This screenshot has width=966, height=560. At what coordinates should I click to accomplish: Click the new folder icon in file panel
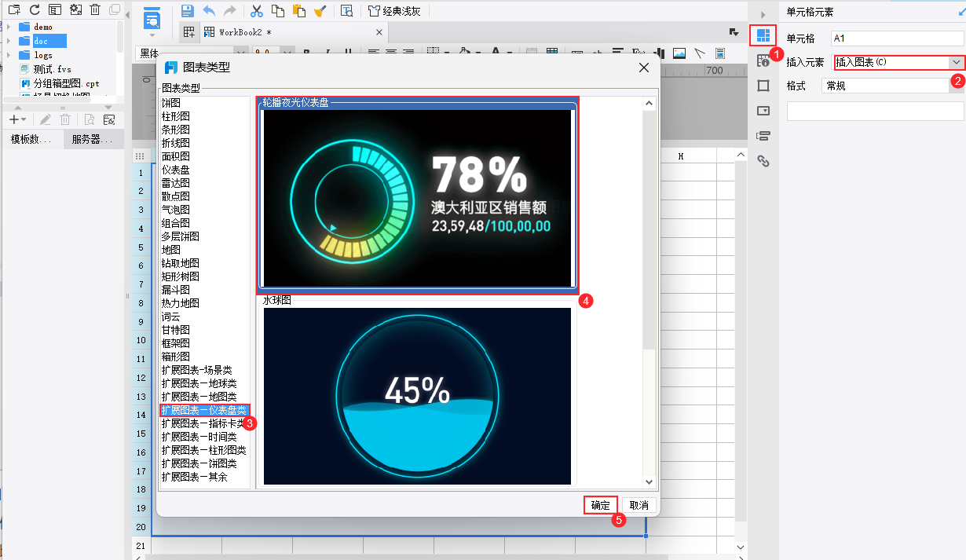13,10
